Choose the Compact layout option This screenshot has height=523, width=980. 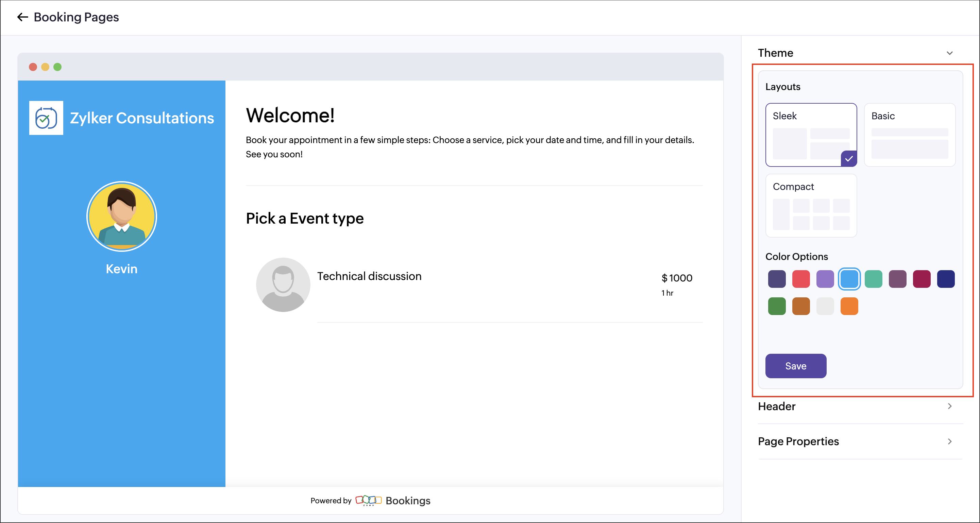point(811,205)
